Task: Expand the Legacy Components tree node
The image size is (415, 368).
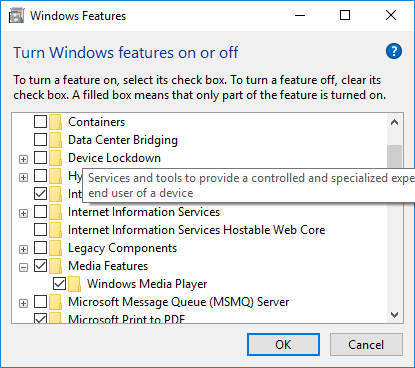Action: [23, 249]
